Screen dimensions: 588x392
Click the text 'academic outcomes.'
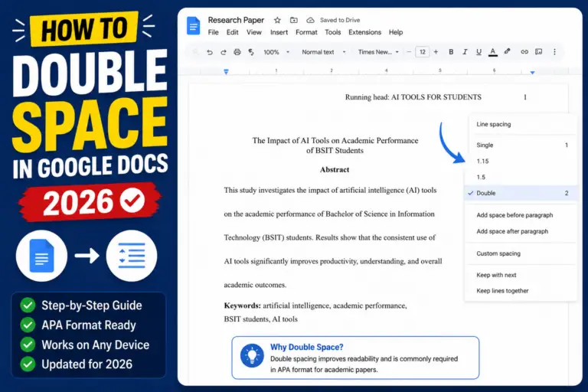pos(255,285)
